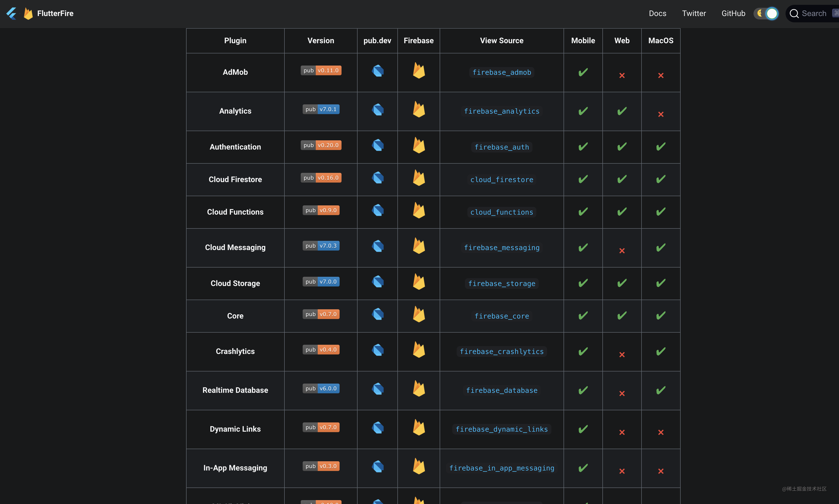Click the pub v7.0.1 badge for Analytics
Image resolution: width=839 pixels, height=504 pixels.
pos(321,109)
